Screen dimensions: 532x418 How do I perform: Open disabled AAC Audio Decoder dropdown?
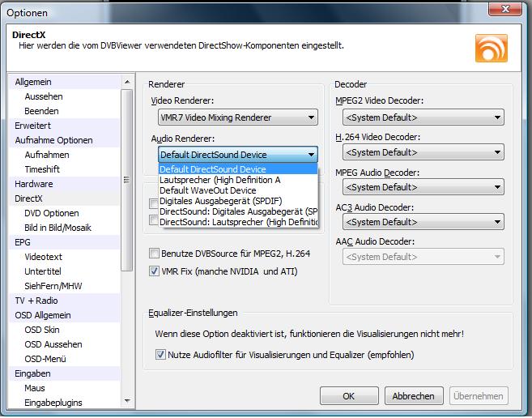coord(423,257)
